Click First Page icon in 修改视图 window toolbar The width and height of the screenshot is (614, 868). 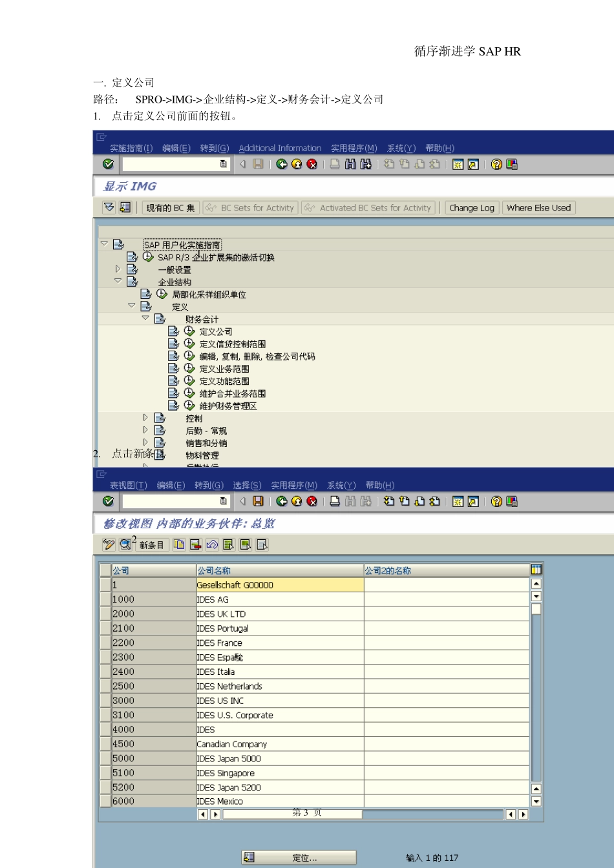click(x=389, y=501)
